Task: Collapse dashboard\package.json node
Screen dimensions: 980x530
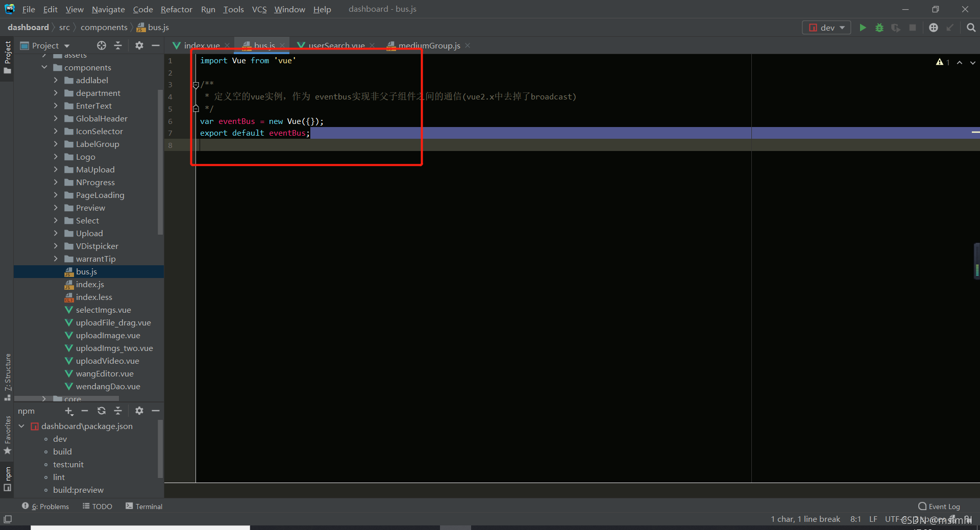Action: (21, 426)
